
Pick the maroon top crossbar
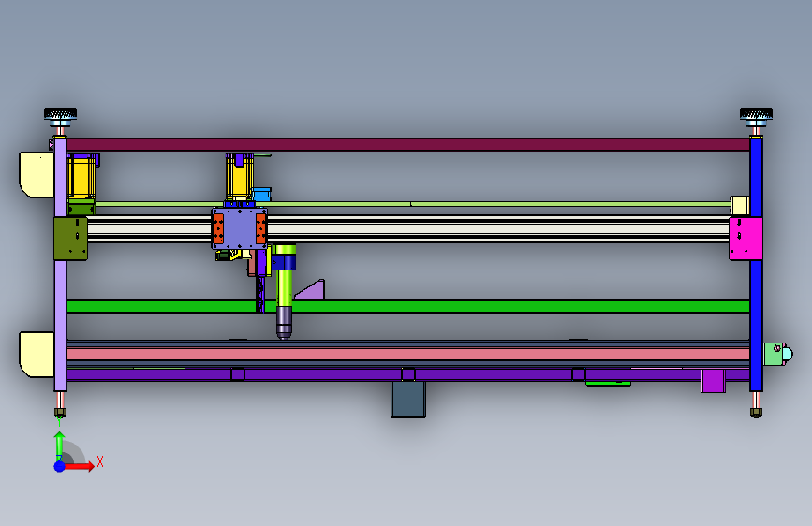(x=408, y=144)
